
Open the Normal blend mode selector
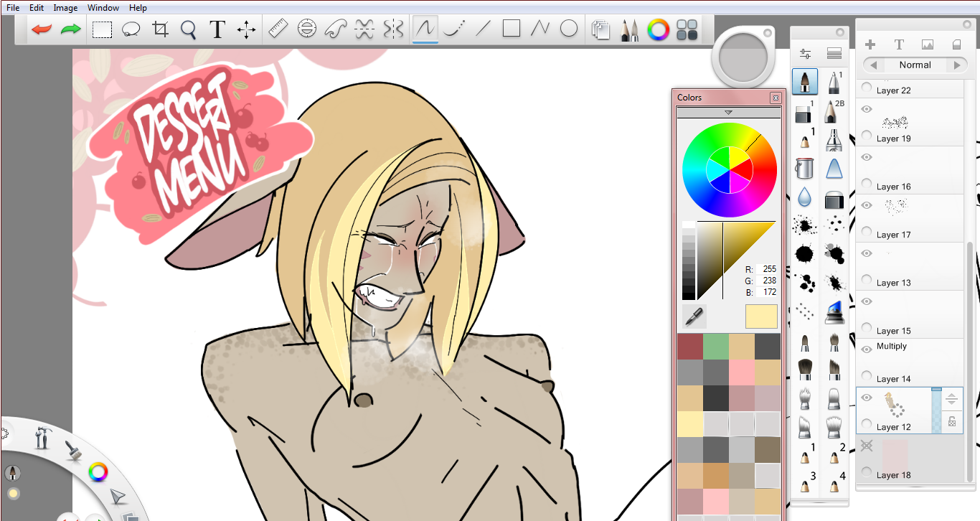point(915,65)
